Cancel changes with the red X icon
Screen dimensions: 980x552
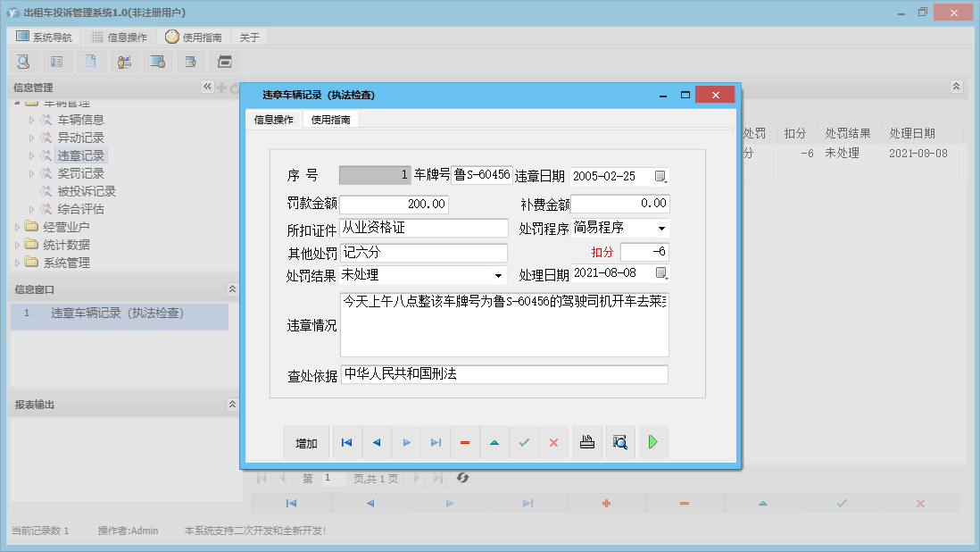point(553,442)
